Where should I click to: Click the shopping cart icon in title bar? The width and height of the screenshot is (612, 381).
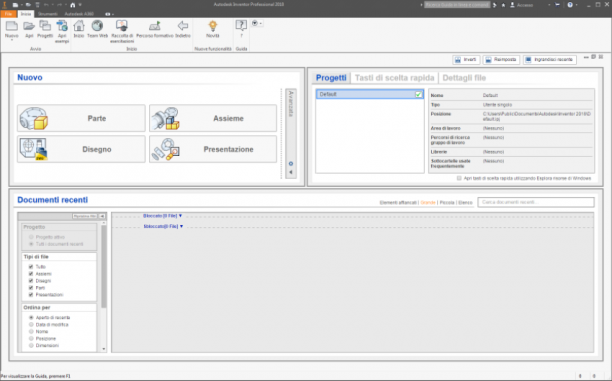557,5
